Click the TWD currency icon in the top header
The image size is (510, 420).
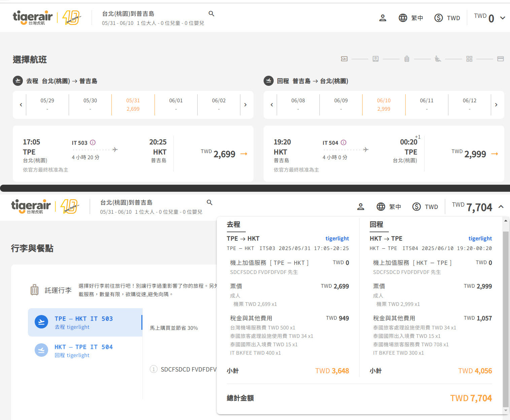[x=438, y=18]
